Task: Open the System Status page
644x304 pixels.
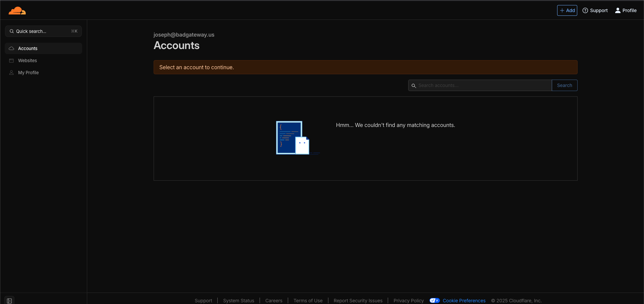Action: (238, 301)
